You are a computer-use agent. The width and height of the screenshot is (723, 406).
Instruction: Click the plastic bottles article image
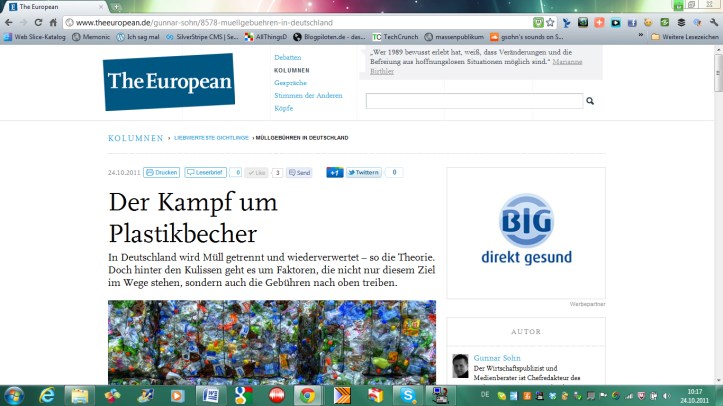(x=272, y=342)
